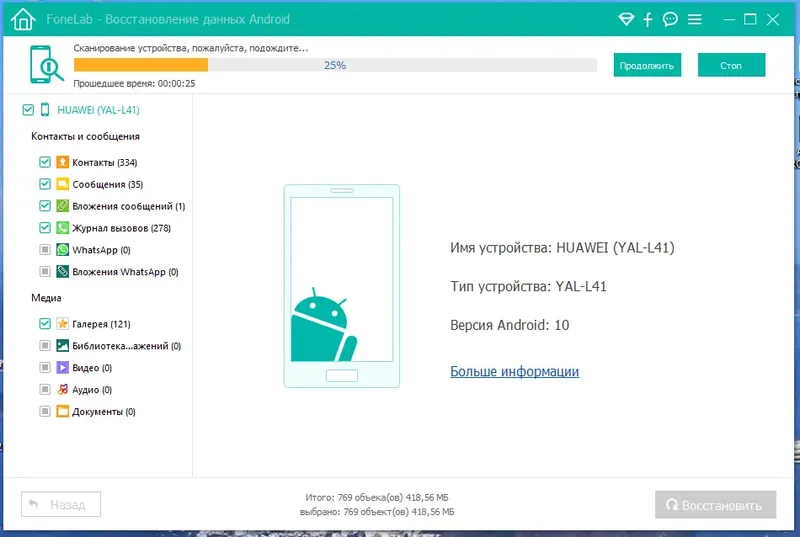Click the Имя устройства: HUAWEI (YAL-L41) text
This screenshot has height=537, width=800.
pyautogui.click(x=562, y=248)
